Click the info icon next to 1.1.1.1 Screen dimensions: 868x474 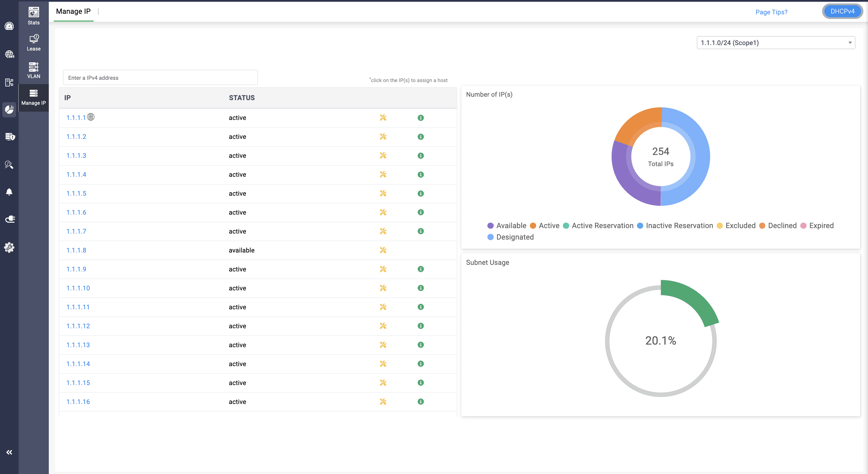point(420,118)
